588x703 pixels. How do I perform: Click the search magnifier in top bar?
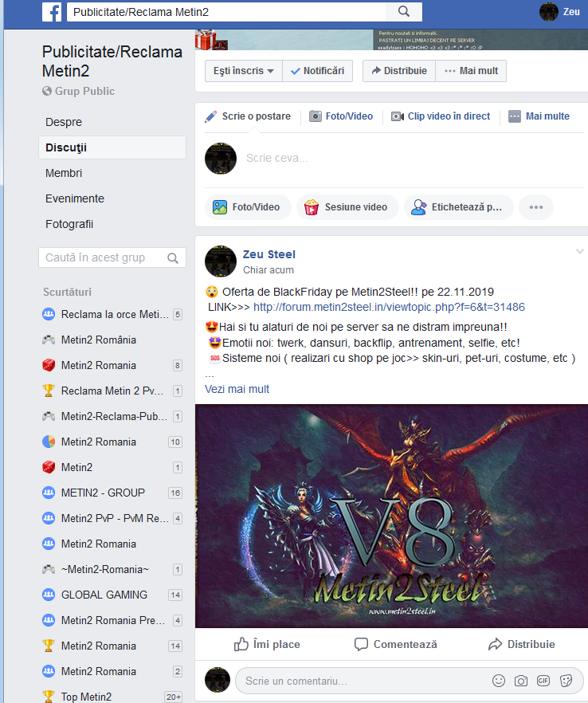tap(404, 12)
